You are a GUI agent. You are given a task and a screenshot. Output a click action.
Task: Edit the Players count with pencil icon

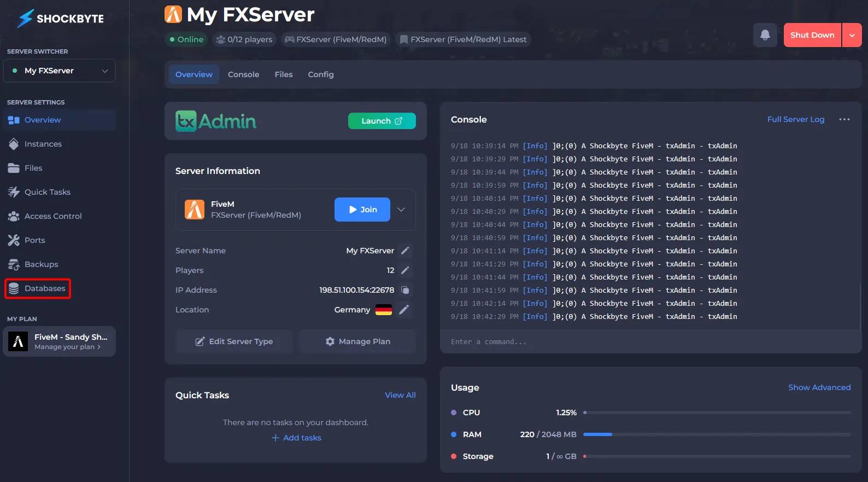click(x=405, y=270)
